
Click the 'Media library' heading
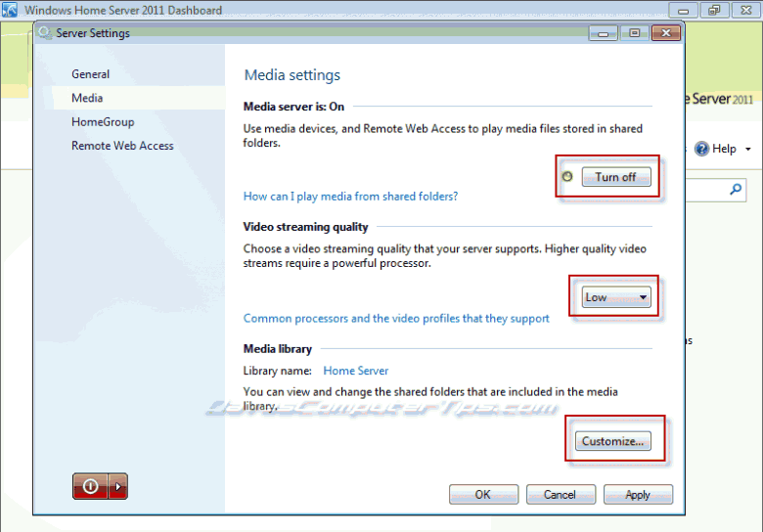point(278,349)
